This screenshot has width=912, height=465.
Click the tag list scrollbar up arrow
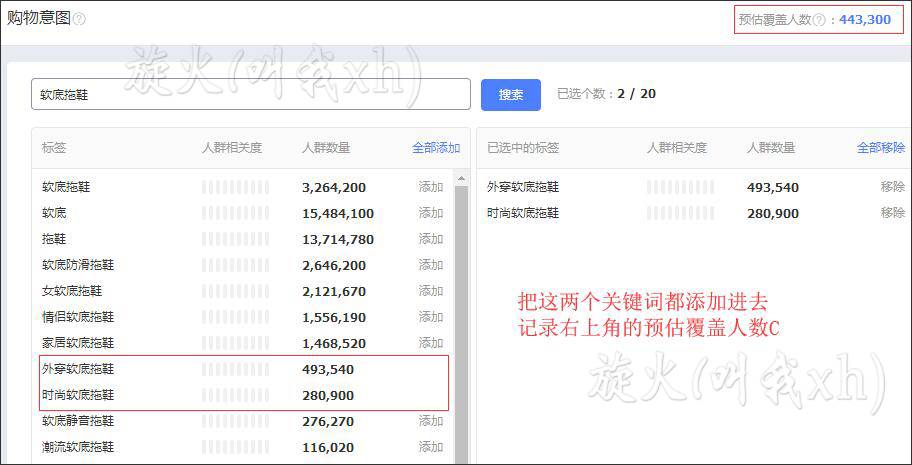click(461, 179)
